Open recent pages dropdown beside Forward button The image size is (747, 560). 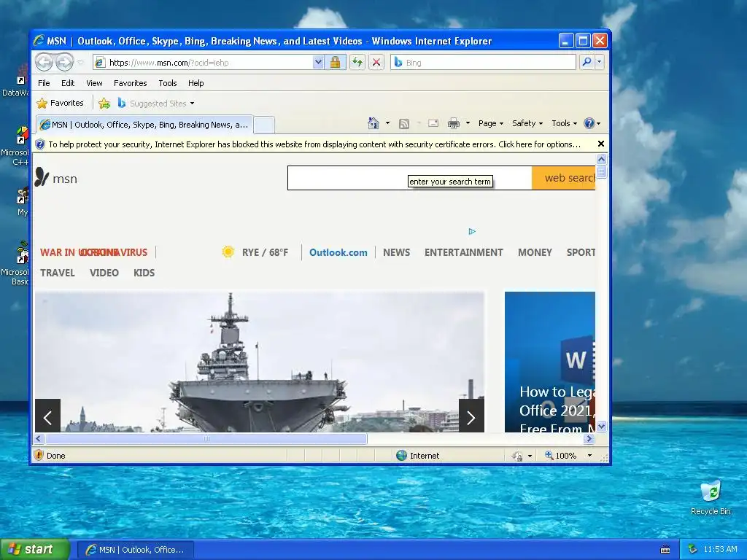(80, 63)
